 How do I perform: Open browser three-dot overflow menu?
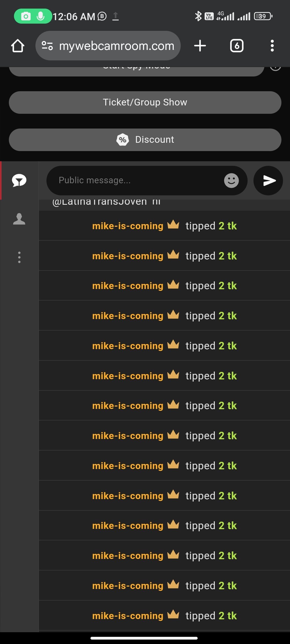pyautogui.click(x=272, y=46)
